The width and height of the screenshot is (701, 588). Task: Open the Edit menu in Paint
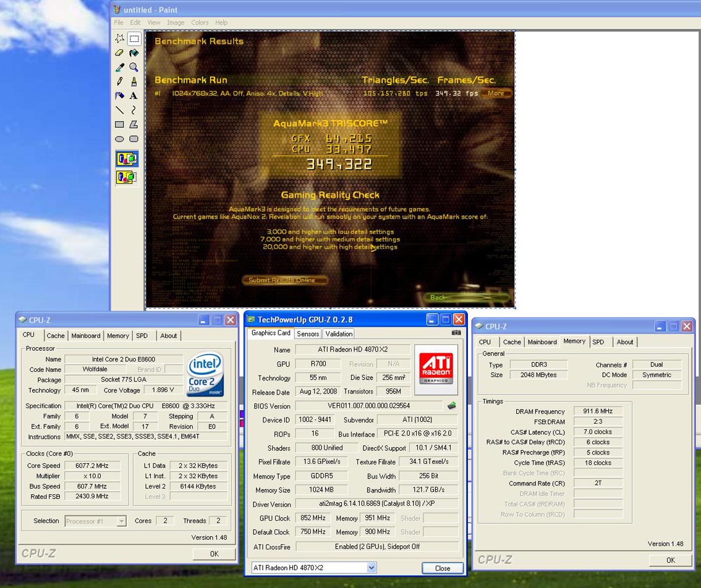[135, 22]
